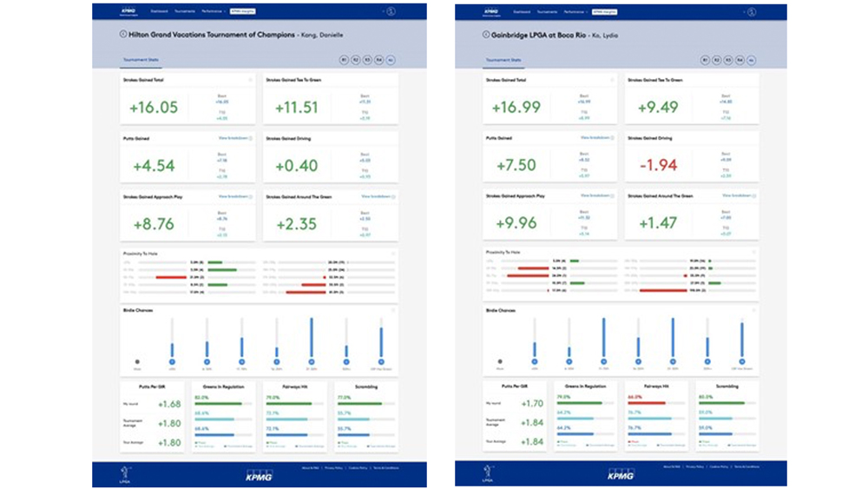
Task: Select the ALL rounds filter on the Hilton page
Action: pos(391,60)
